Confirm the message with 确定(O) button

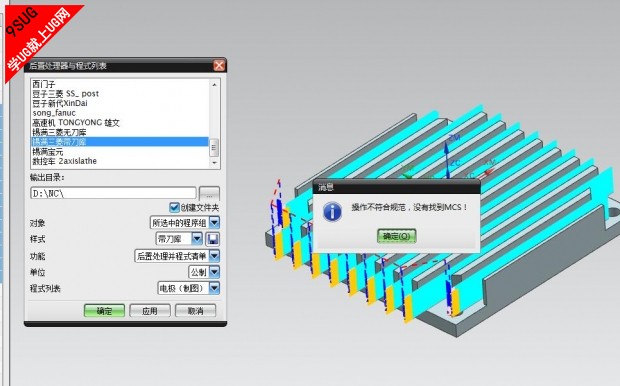396,236
